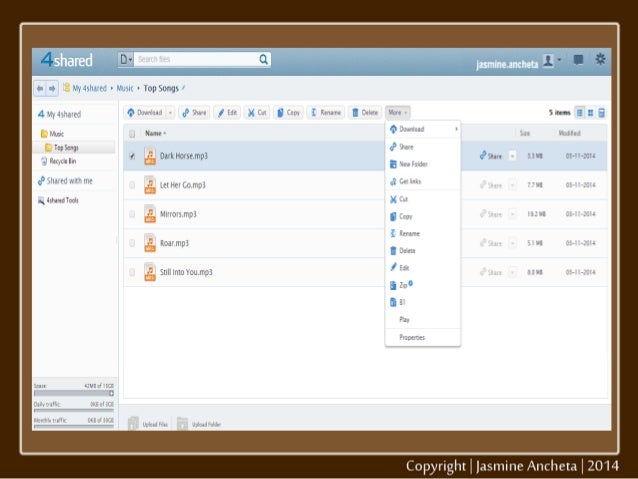Click the Upload Files icon
The height and width of the screenshot is (479, 638).
(x=133, y=423)
